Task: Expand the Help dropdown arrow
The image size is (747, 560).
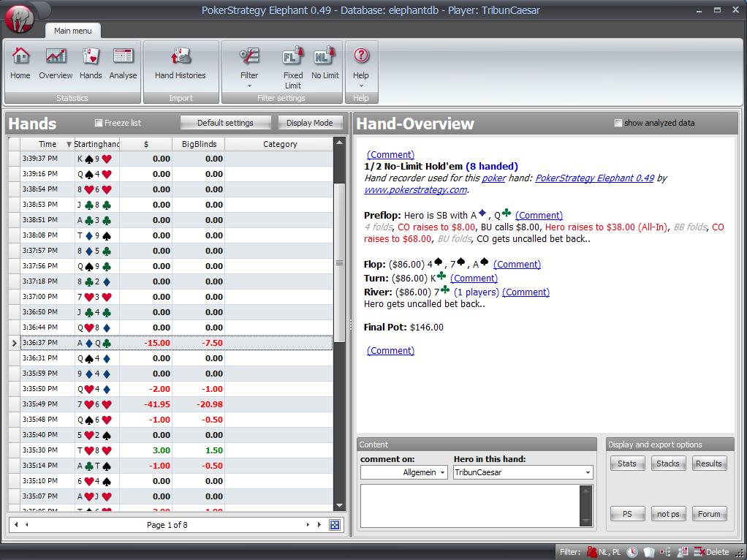Action: (x=360, y=86)
